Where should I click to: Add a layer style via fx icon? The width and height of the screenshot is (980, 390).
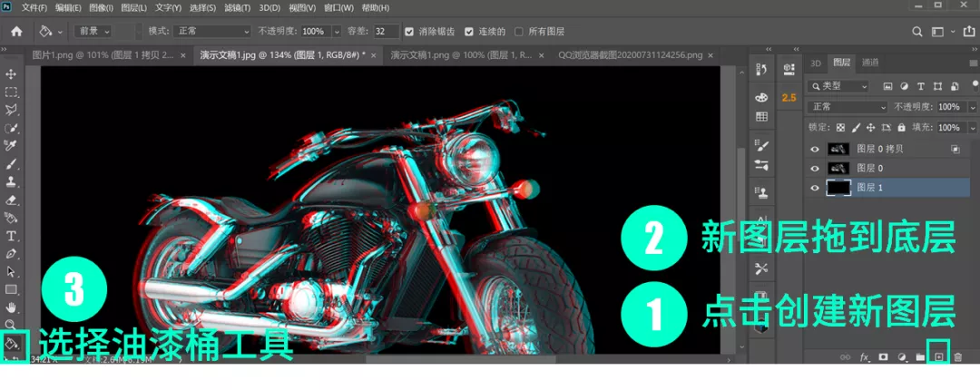tap(865, 356)
